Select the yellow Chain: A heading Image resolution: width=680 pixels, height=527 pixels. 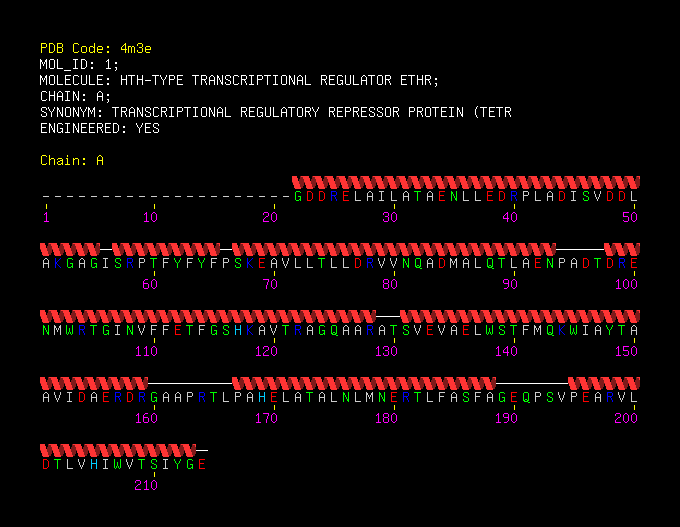pos(72,160)
